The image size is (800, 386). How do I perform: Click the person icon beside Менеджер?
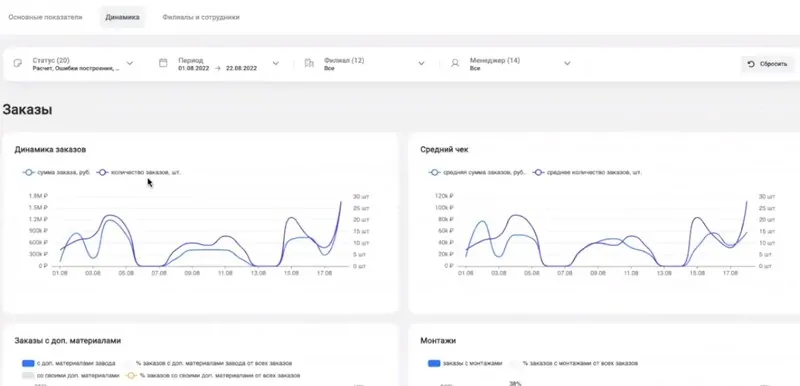point(455,63)
